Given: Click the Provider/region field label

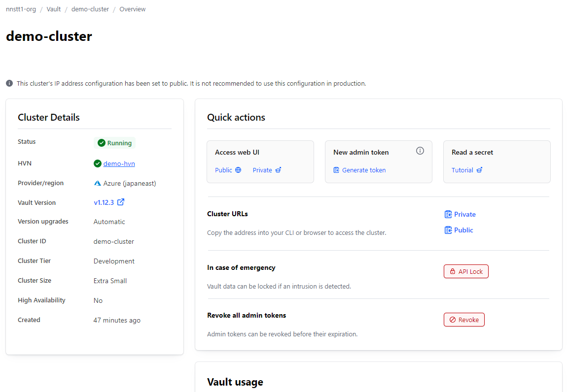Looking at the screenshot, I should tap(40, 183).
